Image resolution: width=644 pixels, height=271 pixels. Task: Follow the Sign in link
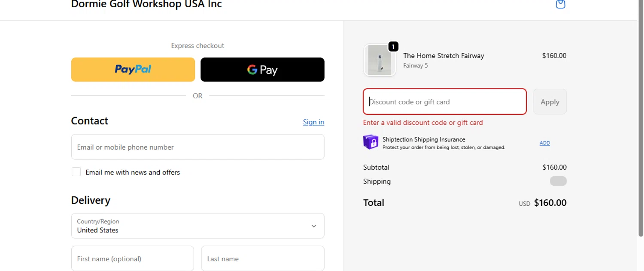coord(313,122)
